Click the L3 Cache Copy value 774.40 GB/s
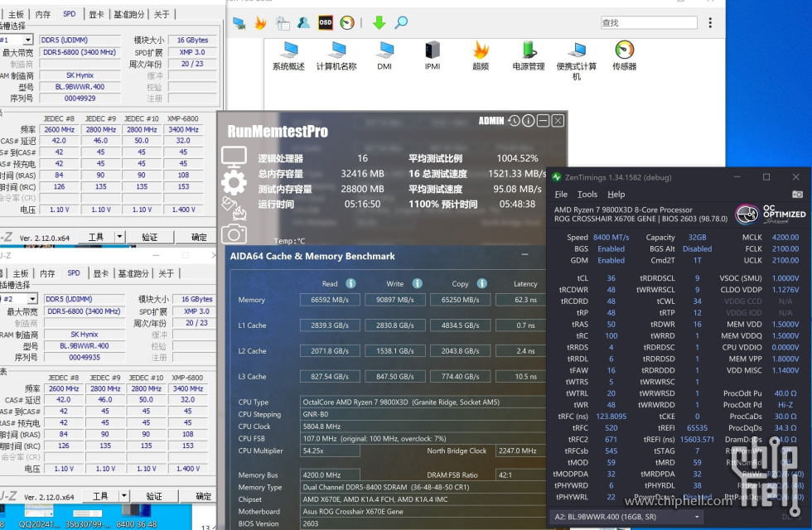This screenshot has width=812, height=530. (461, 376)
